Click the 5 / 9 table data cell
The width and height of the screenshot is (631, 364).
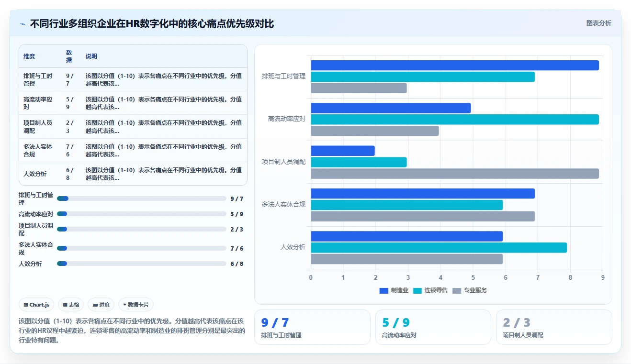pos(70,103)
